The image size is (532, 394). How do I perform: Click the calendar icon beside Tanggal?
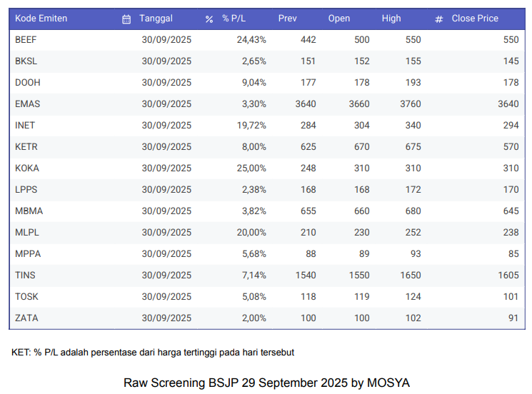click(126, 19)
